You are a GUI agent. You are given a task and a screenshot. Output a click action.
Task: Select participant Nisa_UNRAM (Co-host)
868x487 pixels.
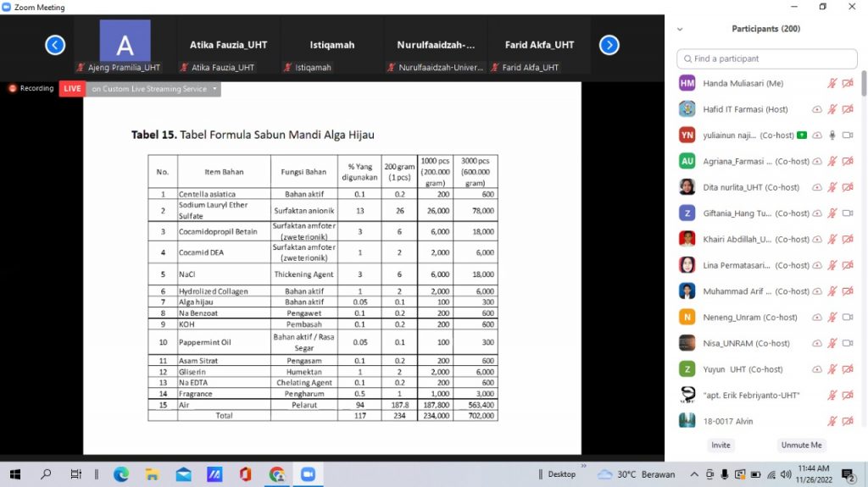coord(766,343)
